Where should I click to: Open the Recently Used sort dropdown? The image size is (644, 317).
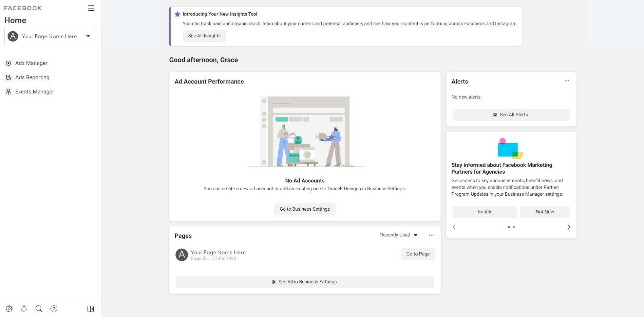[x=399, y=235]
